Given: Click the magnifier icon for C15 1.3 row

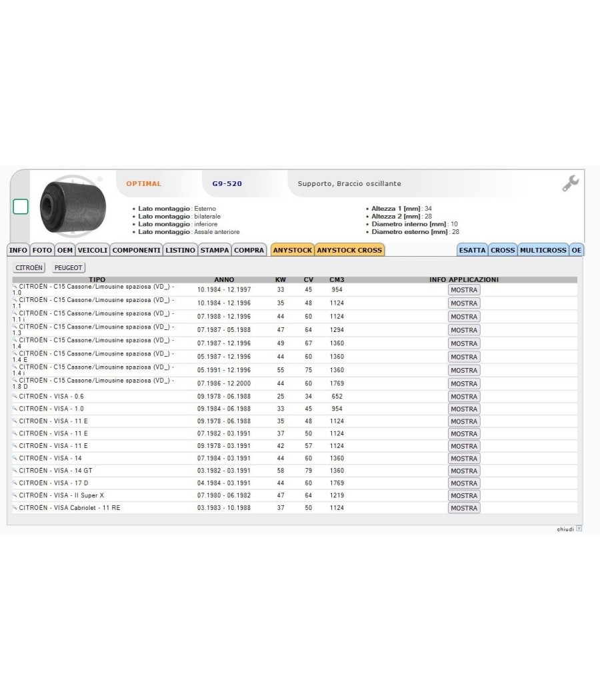Looking at the screenshot, I should (x=15, y=326).
